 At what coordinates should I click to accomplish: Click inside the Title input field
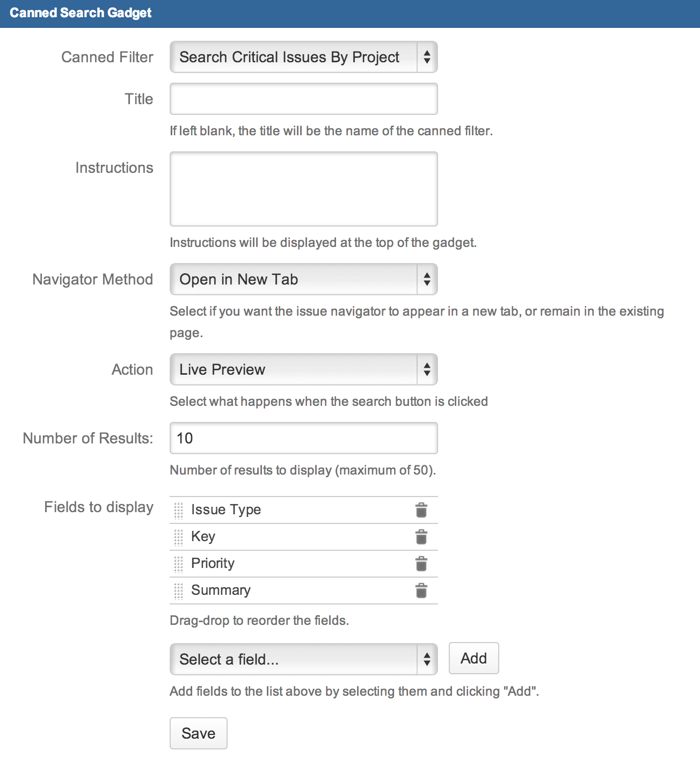[x=303, y=99]
